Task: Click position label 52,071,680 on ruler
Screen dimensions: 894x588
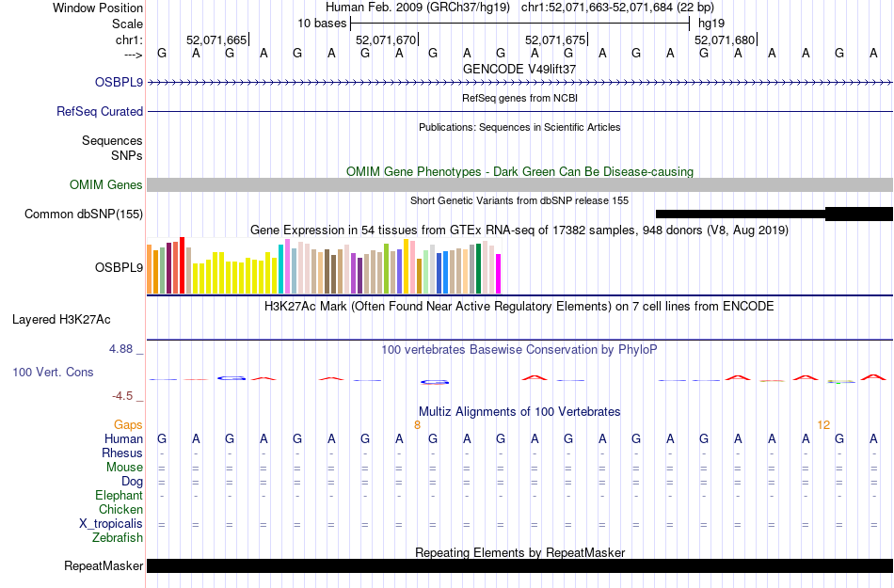Action: pyautogui.click(x=724, y=40)
